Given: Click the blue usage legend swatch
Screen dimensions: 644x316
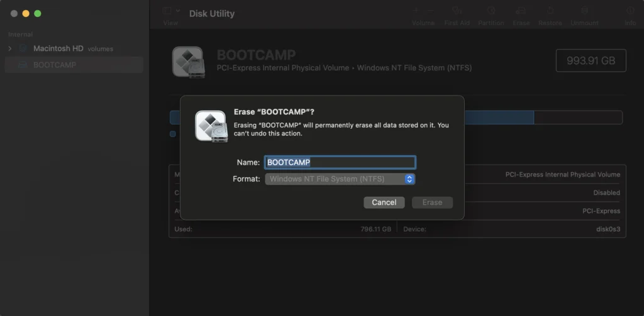Looking at the screenshot, I should pyautogui.click(x=172, y=134).
